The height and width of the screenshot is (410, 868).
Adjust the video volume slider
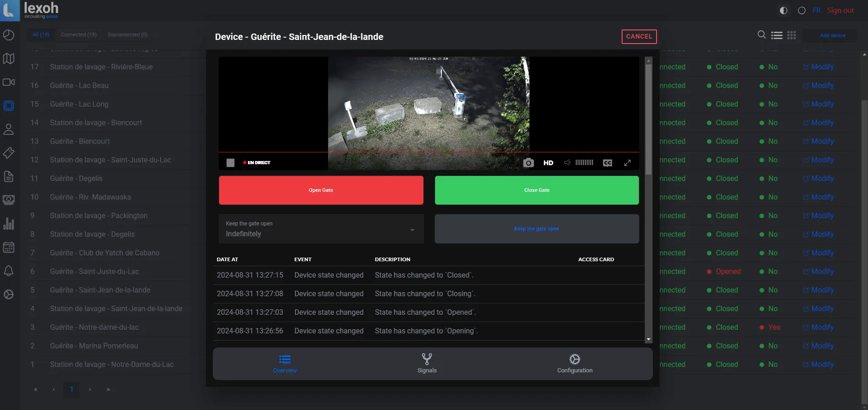(x=584, y=163)
